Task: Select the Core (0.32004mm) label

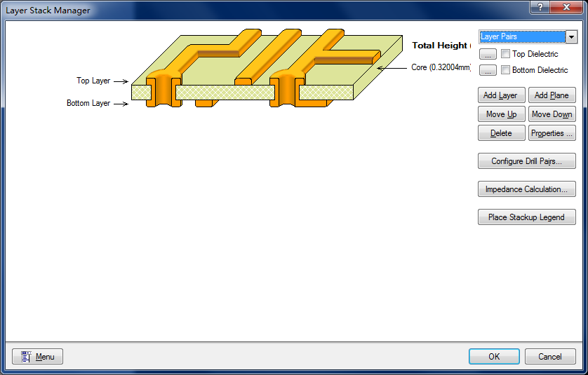Action: [441, 67]
